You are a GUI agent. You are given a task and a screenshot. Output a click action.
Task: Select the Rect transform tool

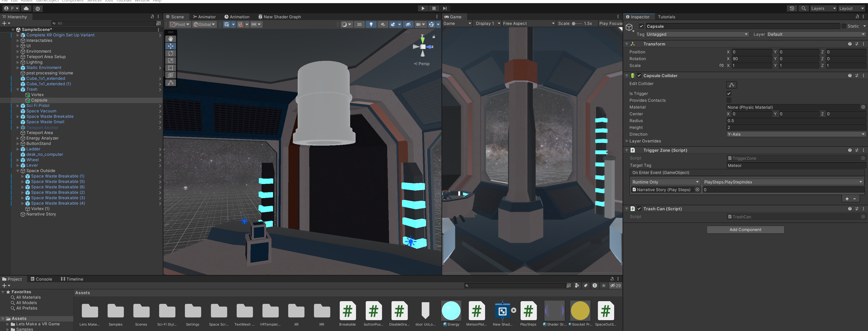(170, 68)
